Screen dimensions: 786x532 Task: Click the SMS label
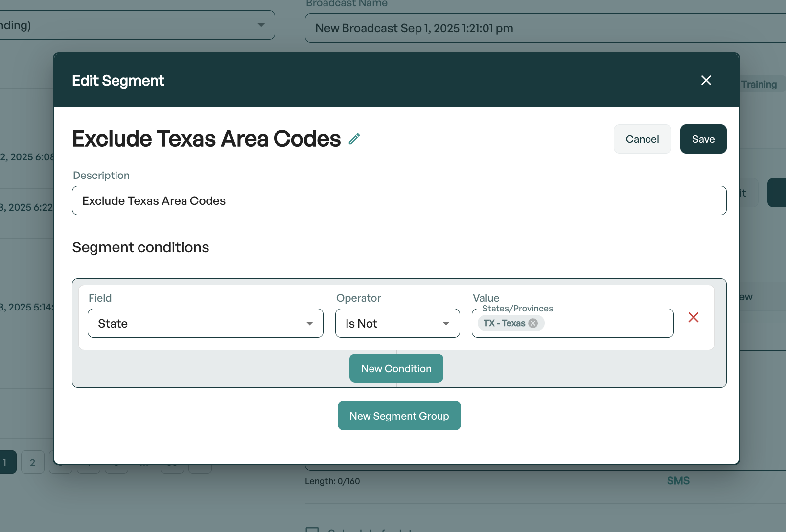pyautogui.click(x=678, y=481)
